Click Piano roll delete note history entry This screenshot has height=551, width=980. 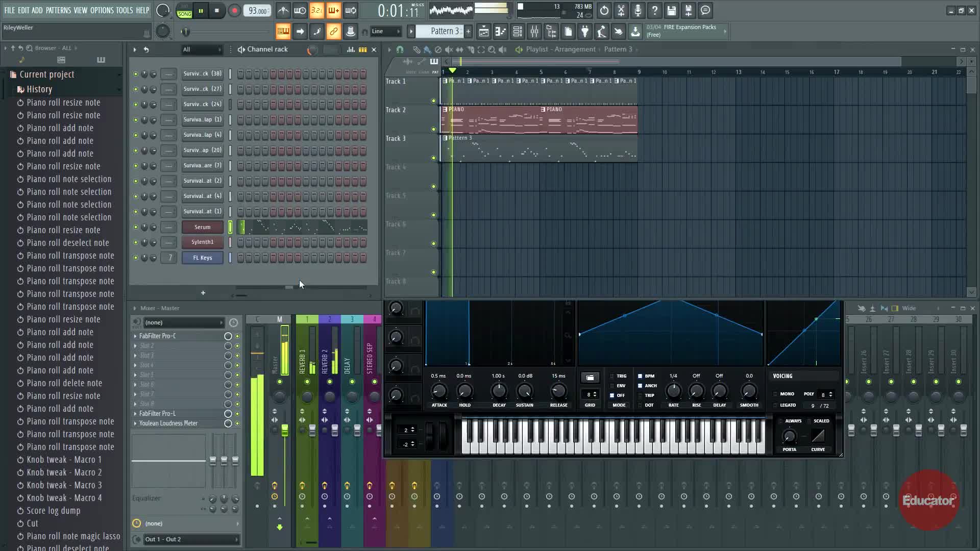point(64,383)
